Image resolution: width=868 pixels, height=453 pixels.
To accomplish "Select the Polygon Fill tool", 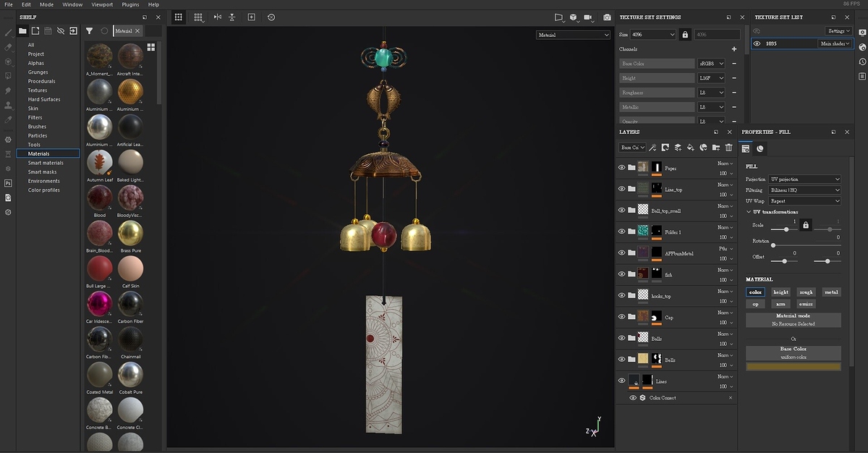I will tap(8, 75).
